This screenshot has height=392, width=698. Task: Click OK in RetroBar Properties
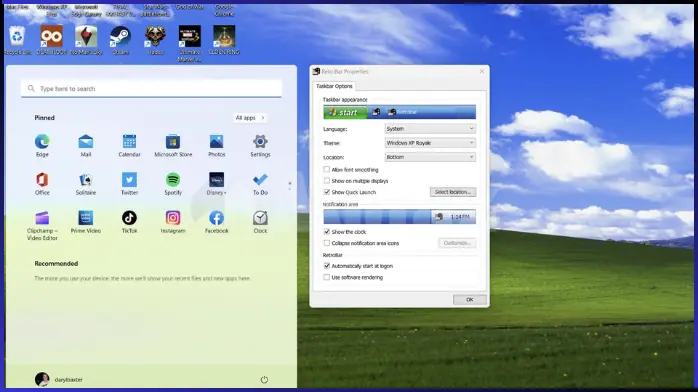pos(470,299)
